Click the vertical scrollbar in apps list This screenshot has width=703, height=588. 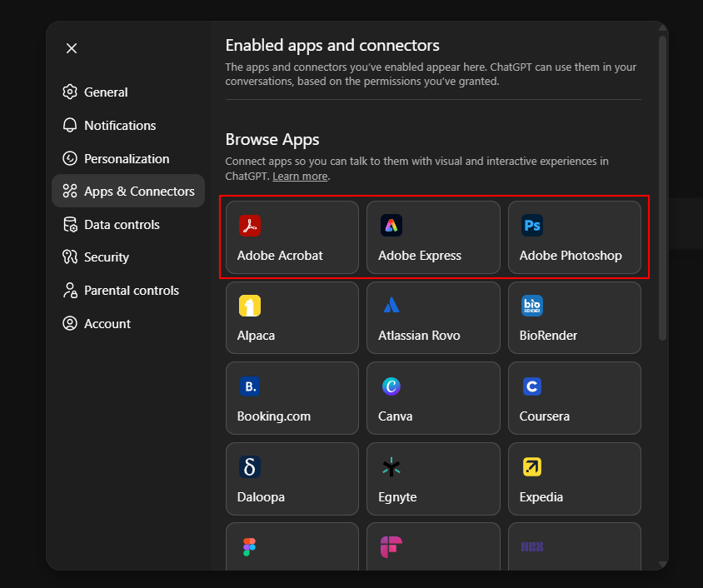click(662, 187)
